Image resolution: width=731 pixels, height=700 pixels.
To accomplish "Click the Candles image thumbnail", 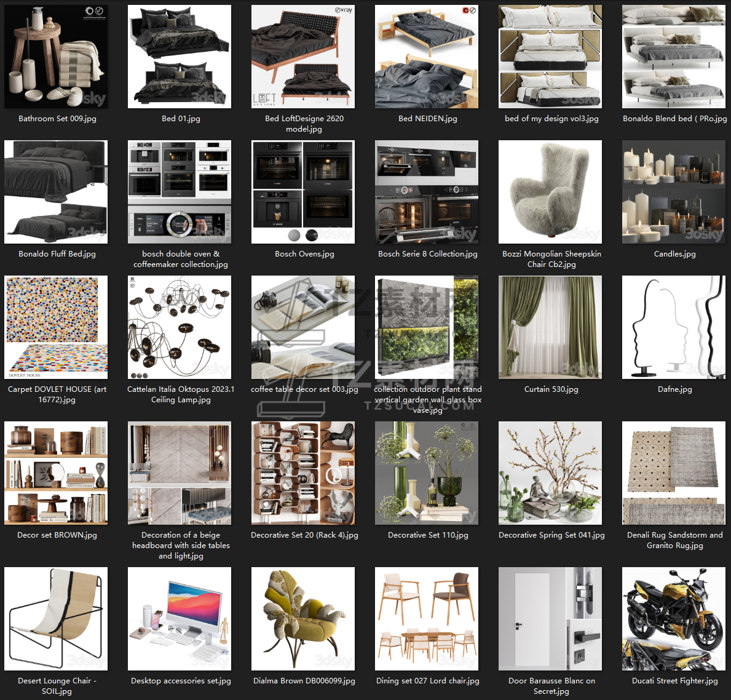I will point(674,192).
